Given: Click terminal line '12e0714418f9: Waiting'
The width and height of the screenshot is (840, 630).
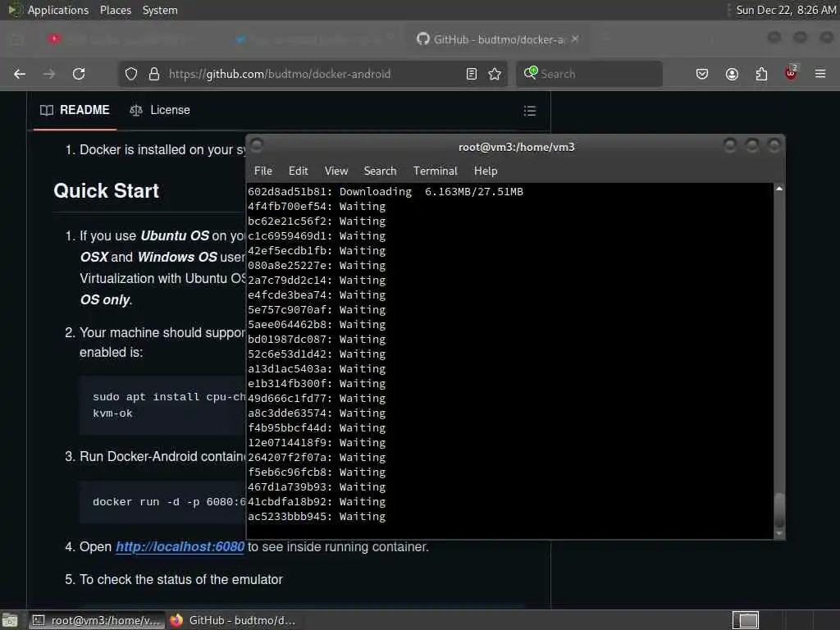Looking at the screenshot, I should pos(316,442).
